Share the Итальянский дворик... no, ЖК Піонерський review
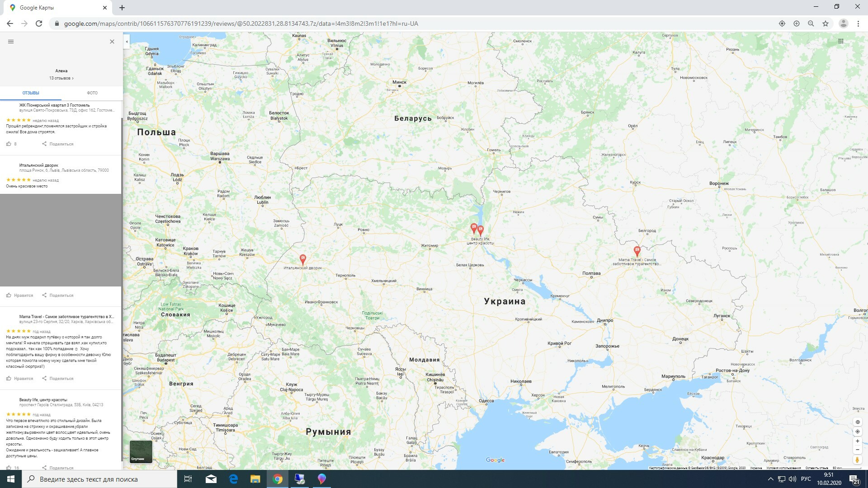The image size is (868, 488). 57,144
